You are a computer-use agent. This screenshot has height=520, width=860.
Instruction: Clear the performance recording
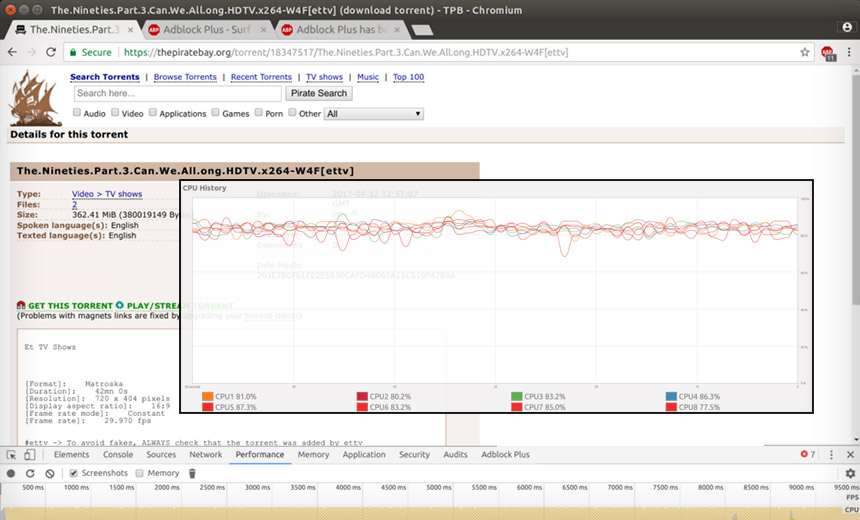click(50, 473)
